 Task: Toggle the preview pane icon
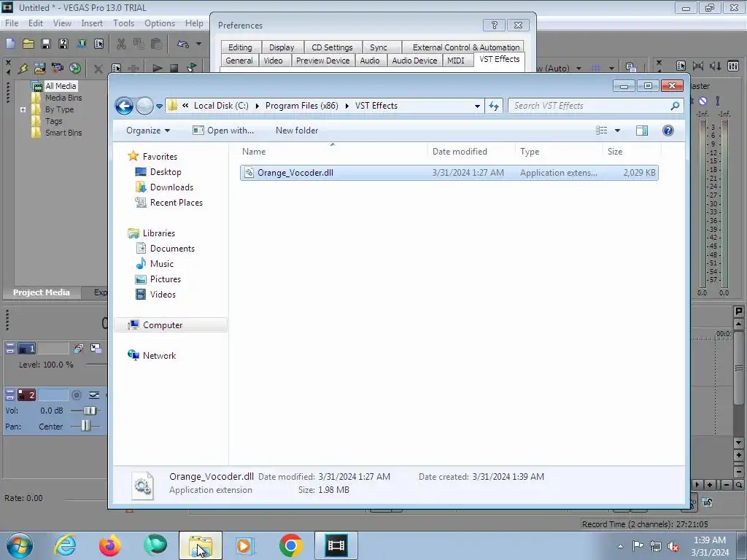642,131
